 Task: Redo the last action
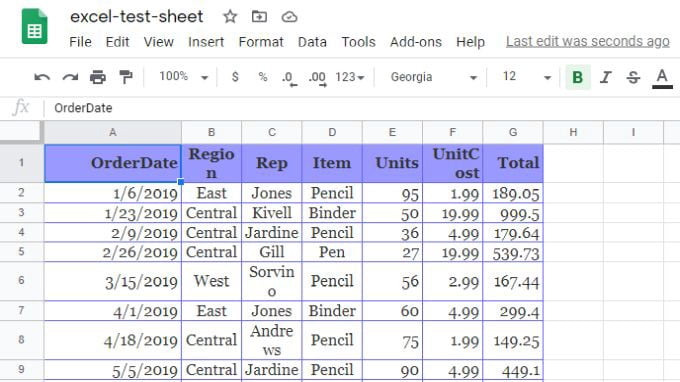(x=70, y=78)
